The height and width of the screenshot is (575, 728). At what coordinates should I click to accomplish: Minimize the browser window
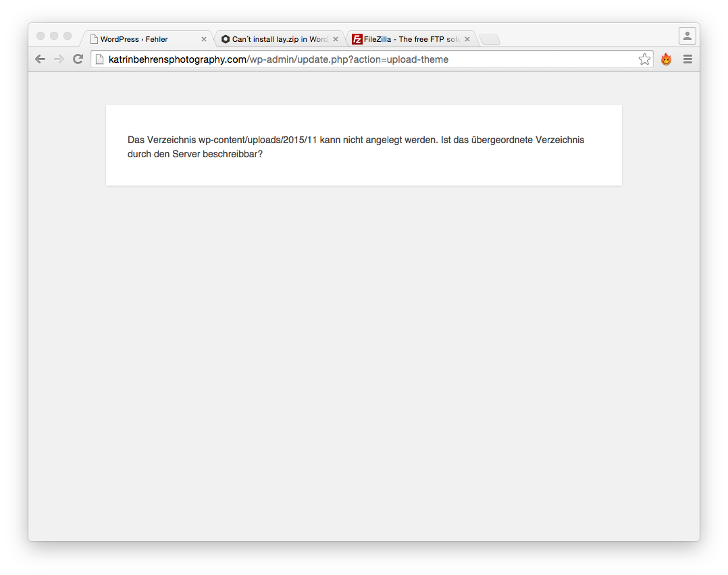tap(54, 36)
